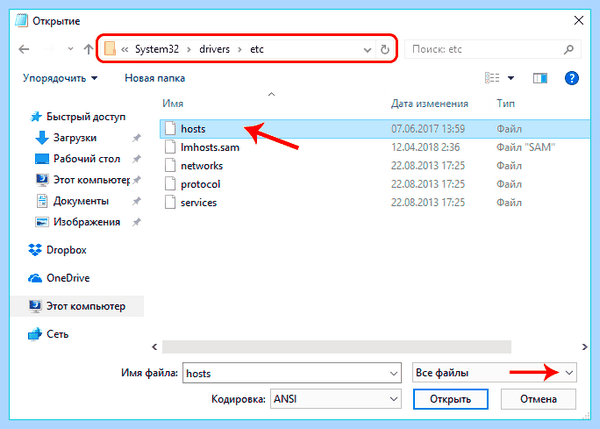Open Документы in sidebar

click(x=72, y=201)
